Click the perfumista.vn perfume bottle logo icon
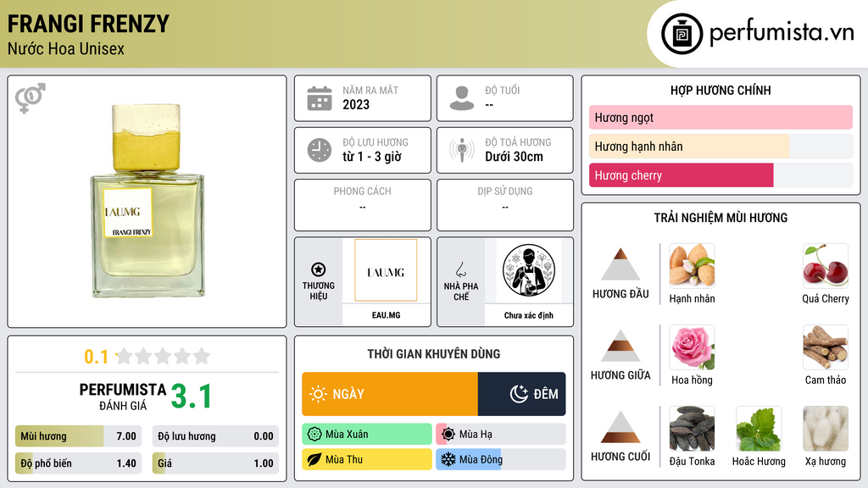The width and height of the screenshot is (868, 488). pyautogui.click(x=682, y=34)
